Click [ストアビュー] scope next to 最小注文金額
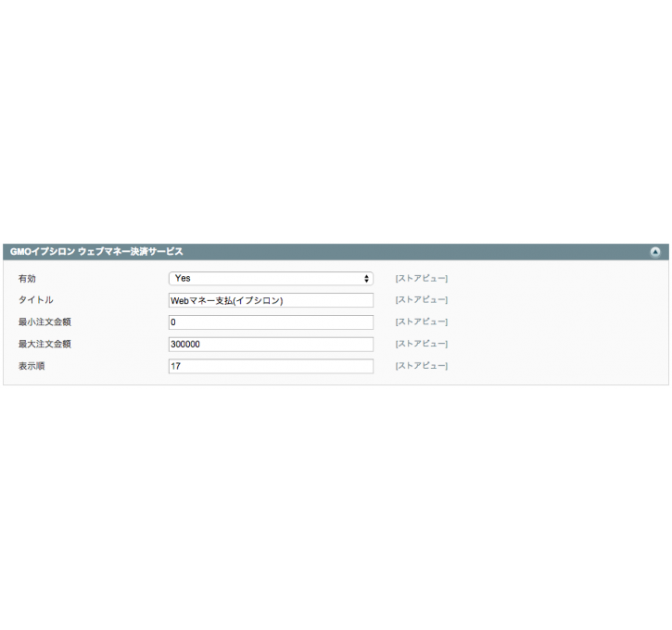The height and width of the screenshot is (630, 672). click(x=422, y=321)
